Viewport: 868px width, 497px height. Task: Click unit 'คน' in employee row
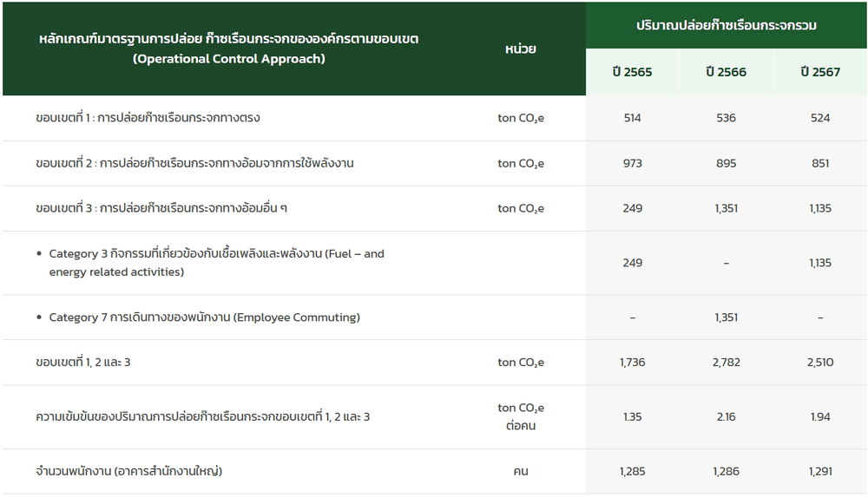[x=520, y=472]
